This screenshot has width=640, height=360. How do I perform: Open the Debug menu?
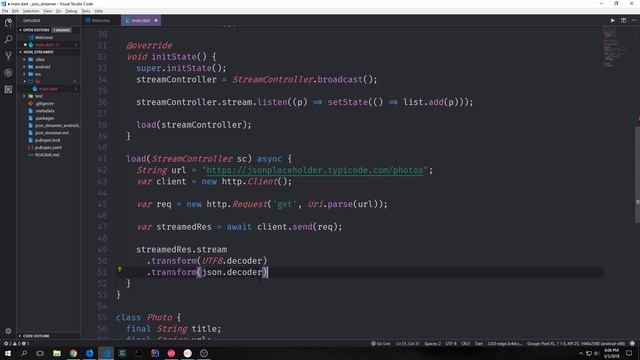(x=71, y=11)
